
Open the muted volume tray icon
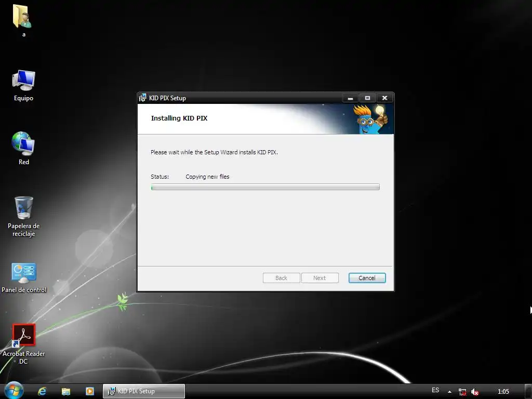(475, 392)
